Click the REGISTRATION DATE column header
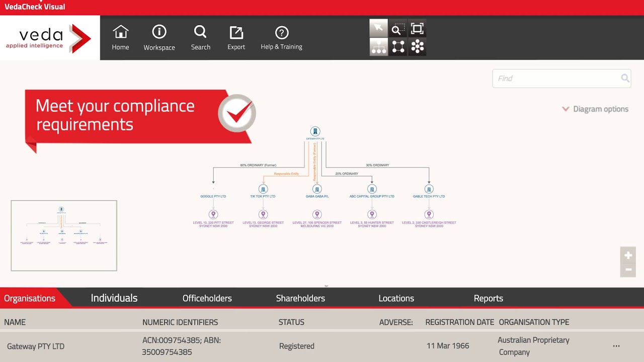 click(460, 322)
